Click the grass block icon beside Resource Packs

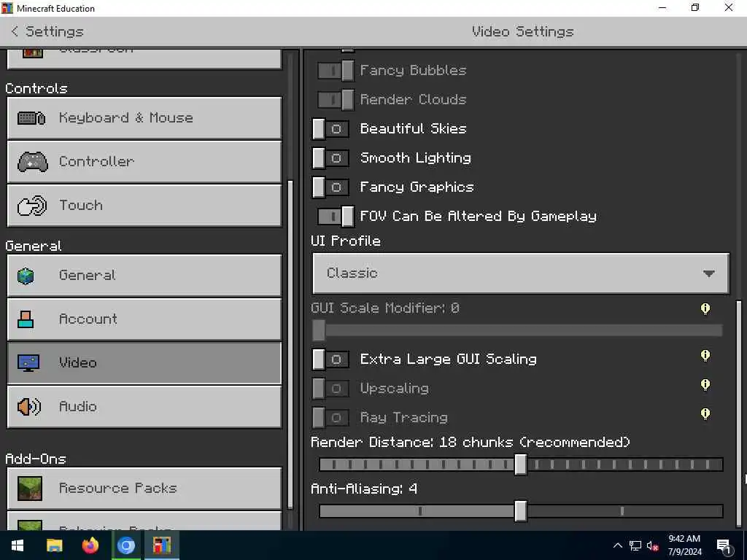(x=29, y=489)
